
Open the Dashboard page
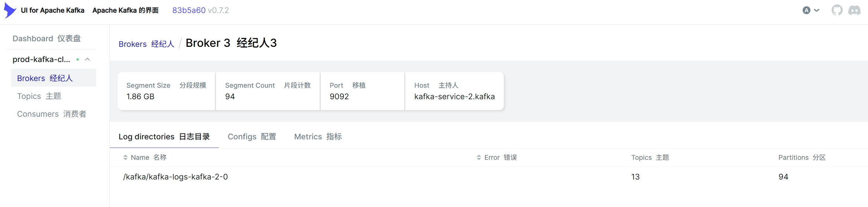tap(47, 39)
